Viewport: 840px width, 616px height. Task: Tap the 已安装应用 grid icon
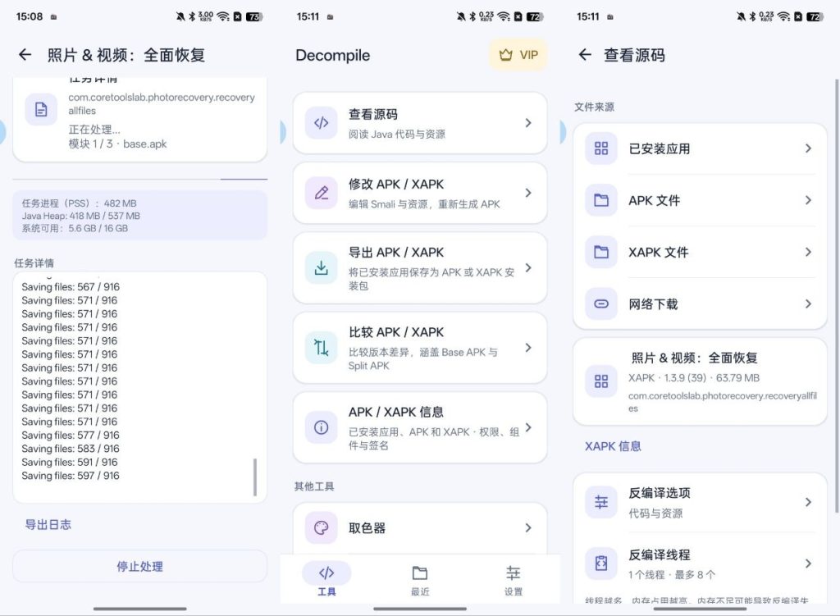[x=601, y=148]
